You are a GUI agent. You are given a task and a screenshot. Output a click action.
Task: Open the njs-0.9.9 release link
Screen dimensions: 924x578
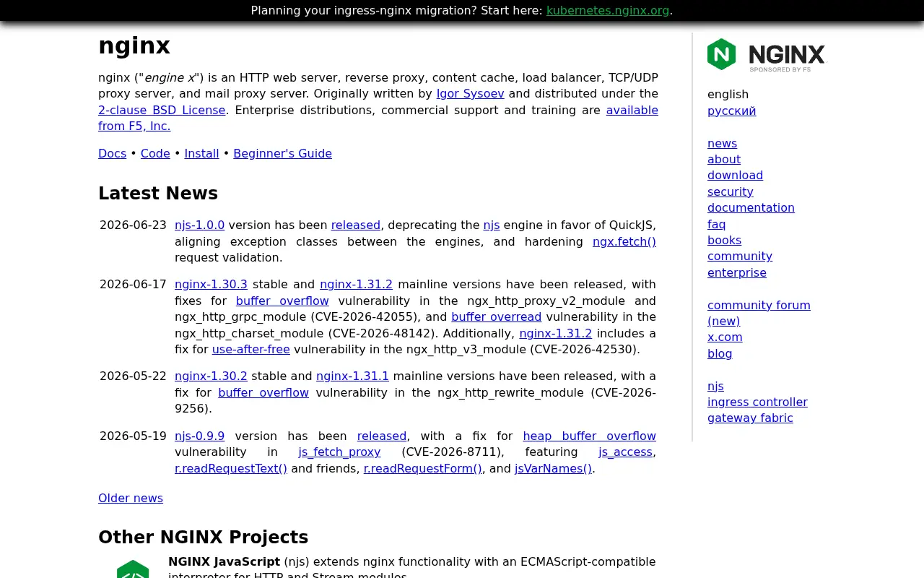pyautogui.click(x=199, y=436)
